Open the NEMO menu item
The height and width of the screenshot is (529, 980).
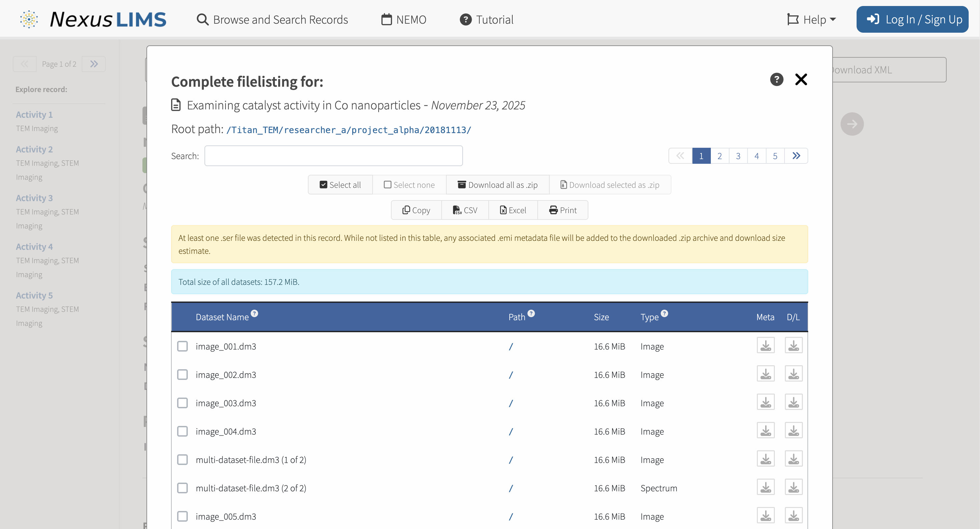404,19
